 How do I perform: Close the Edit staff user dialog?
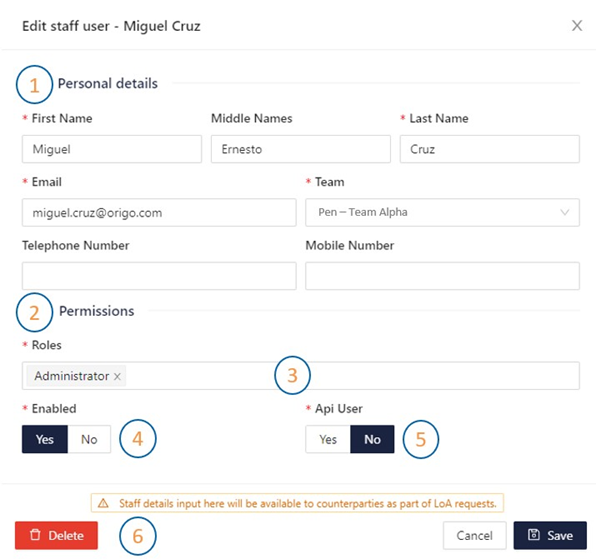577,26
